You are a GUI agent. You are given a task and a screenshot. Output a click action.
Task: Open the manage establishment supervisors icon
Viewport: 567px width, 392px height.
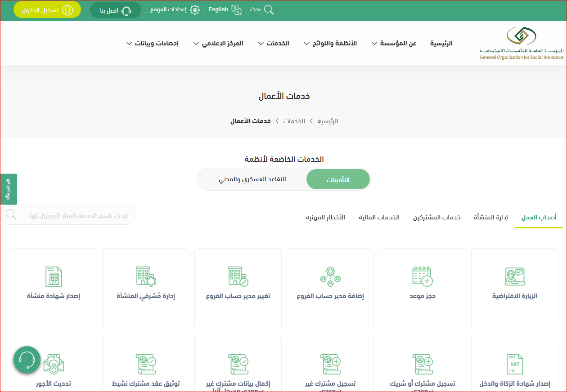point(146,276)
